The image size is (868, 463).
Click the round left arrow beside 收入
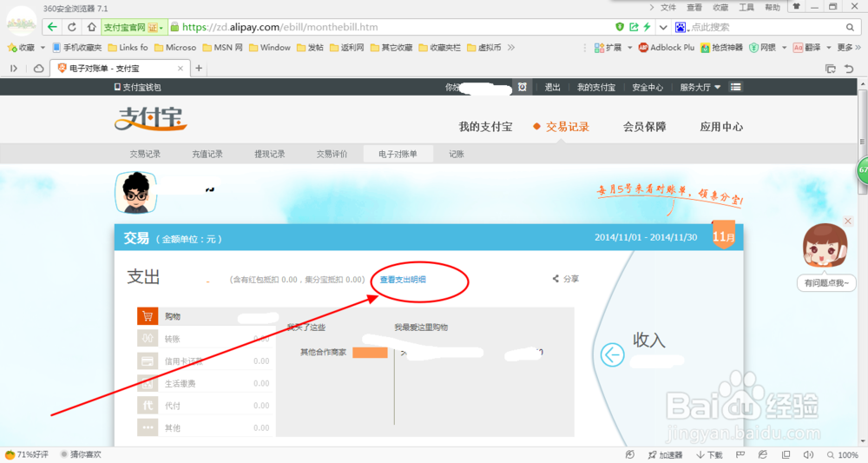(612, 354)
